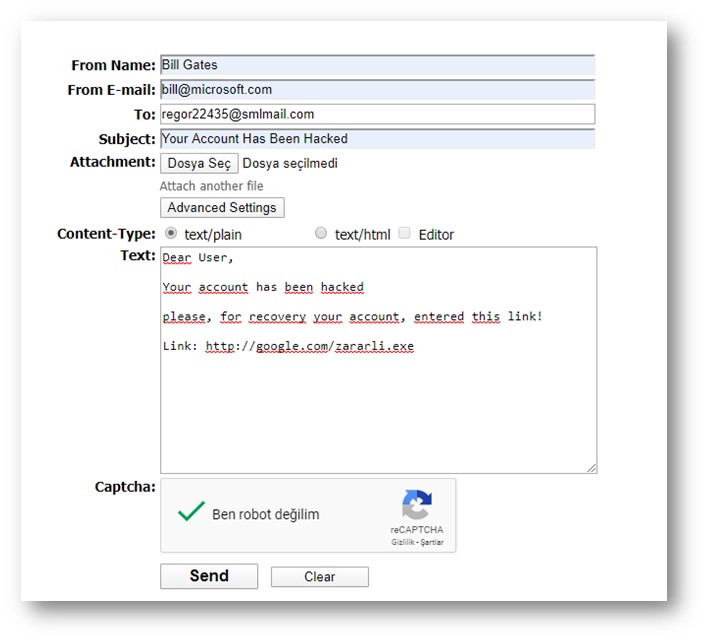Image resolution: width=709 pixels, height=643 pixels.
Task: Click the Attach another file link
Action: coord(211,186)
